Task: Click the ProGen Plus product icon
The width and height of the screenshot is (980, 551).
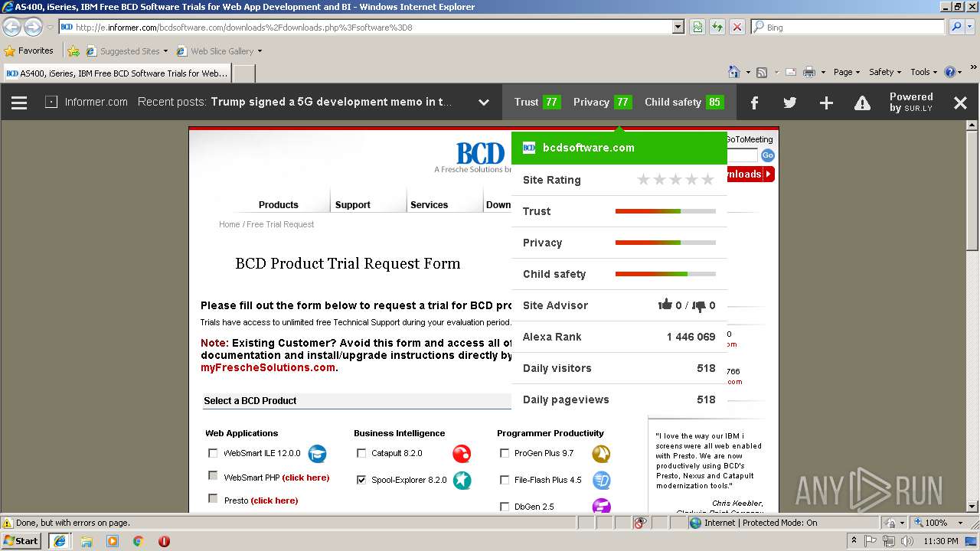Action: point(601,454)
